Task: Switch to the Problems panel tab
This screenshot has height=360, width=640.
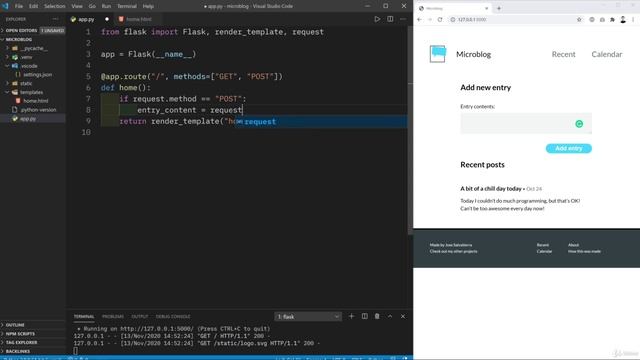Action: point(113,317)
